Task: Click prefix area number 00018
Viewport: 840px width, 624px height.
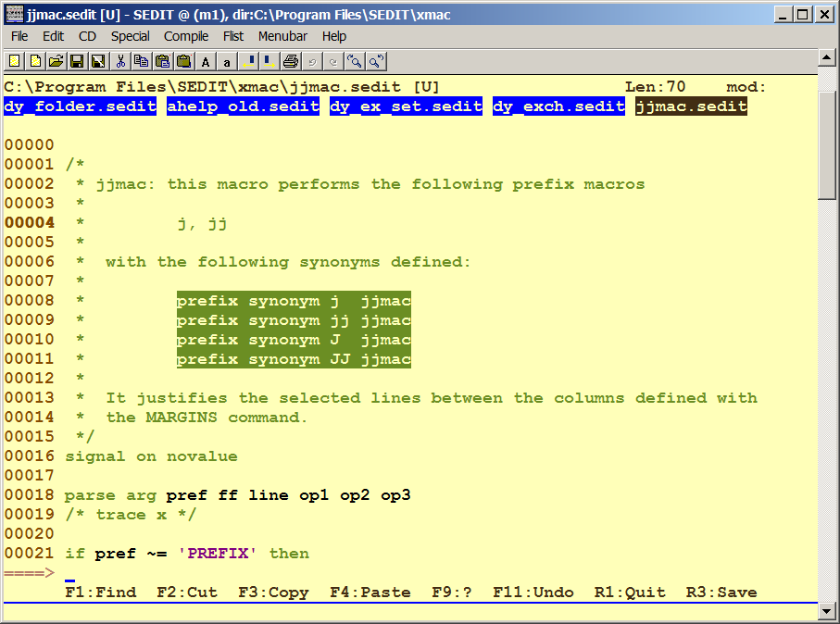Action: click(x=30, y=495)
